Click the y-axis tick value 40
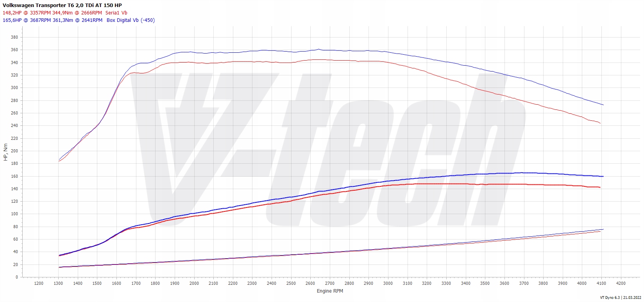The image size is (644, 302). pyautogui.click(x=16, y=252)
